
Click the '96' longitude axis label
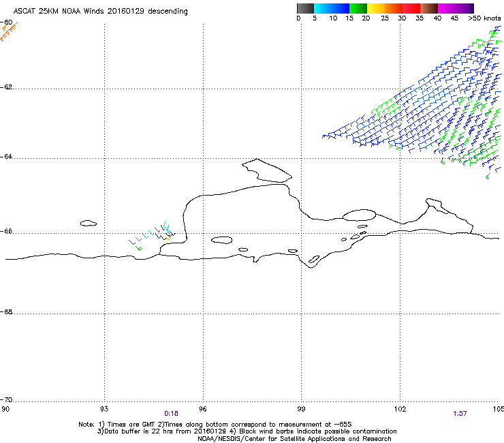203,409
